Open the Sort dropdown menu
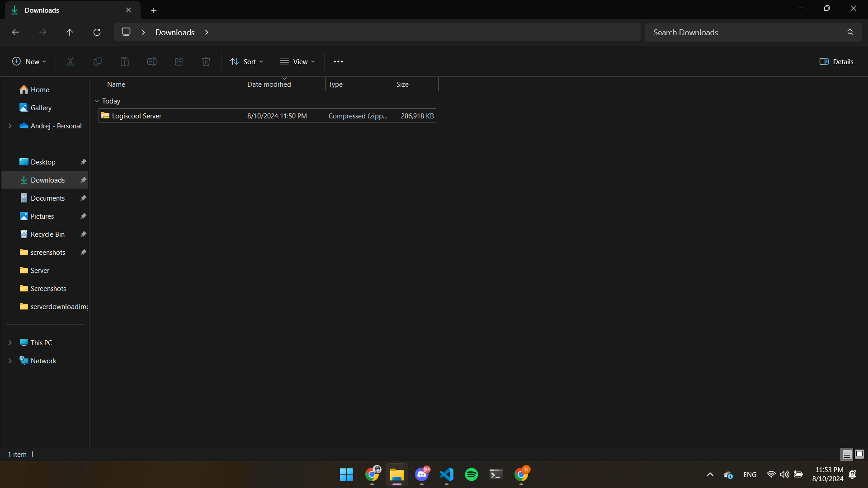The width and height of the screenshot is (868, 488). click(247, 61)
